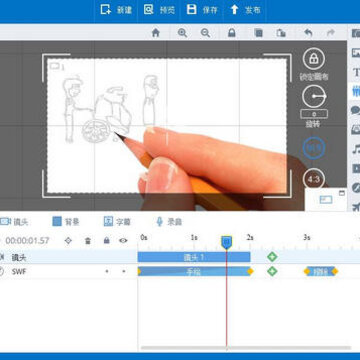Click the small window icon on mini preview

341,193
